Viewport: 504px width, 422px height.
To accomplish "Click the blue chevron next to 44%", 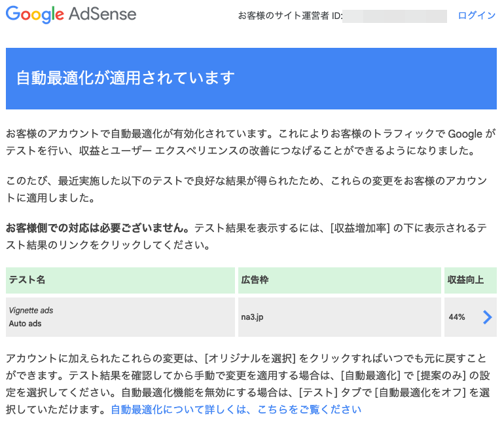I will pyautogui.click(x=487, y=317).
